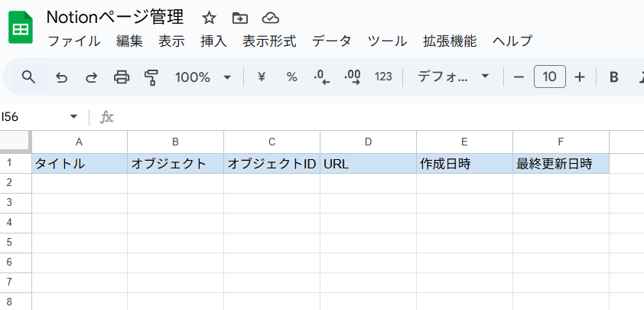This screenshot has height=310, width=644.
Task: Increase decimal places
Action: [x=353, y=77]
